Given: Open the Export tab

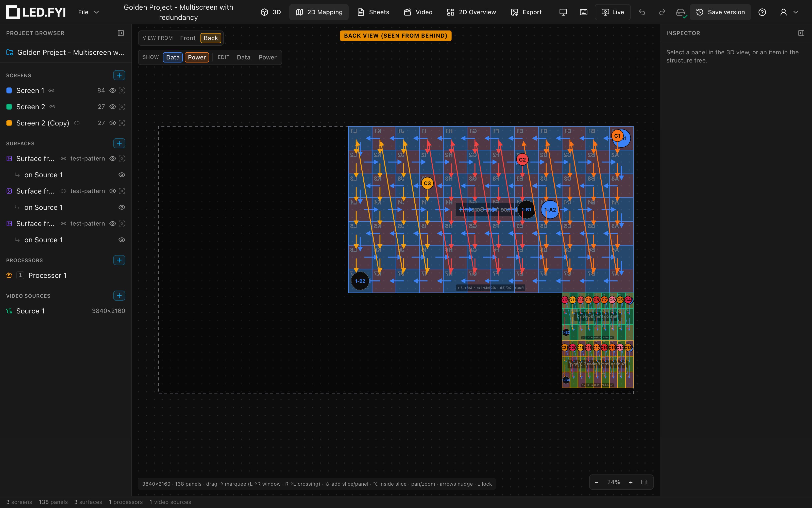Looking at the screenshot, I should (x=526, y=12).
